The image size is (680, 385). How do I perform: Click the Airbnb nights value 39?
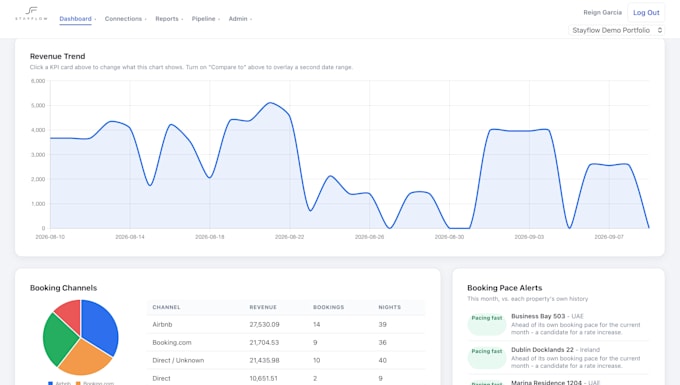[382, 324]
